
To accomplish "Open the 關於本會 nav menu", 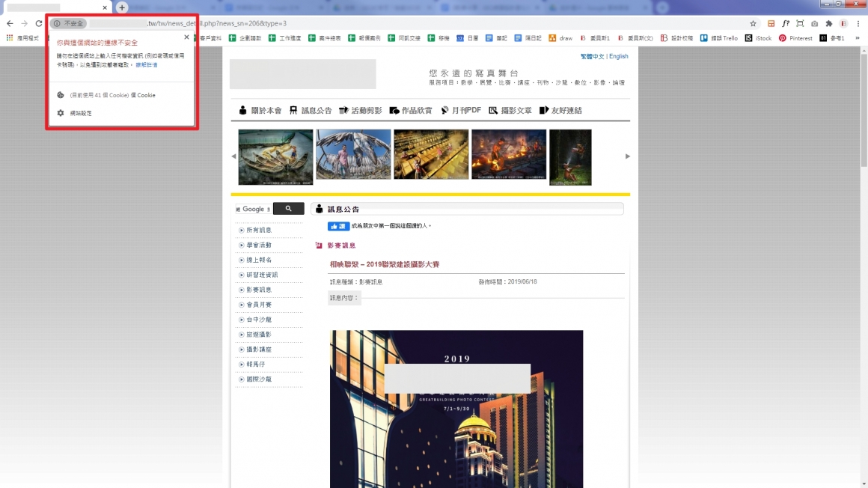I will [x=260, y=110].
